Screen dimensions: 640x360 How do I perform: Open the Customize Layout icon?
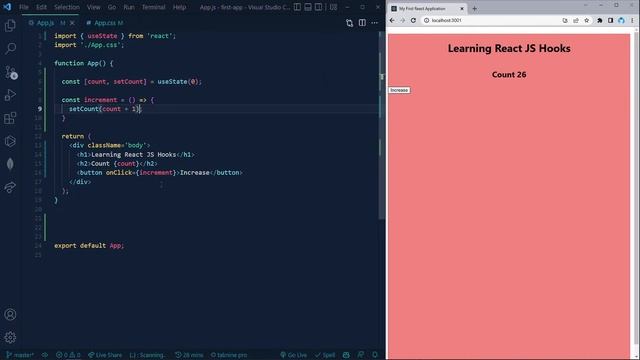tap(333, 7)
